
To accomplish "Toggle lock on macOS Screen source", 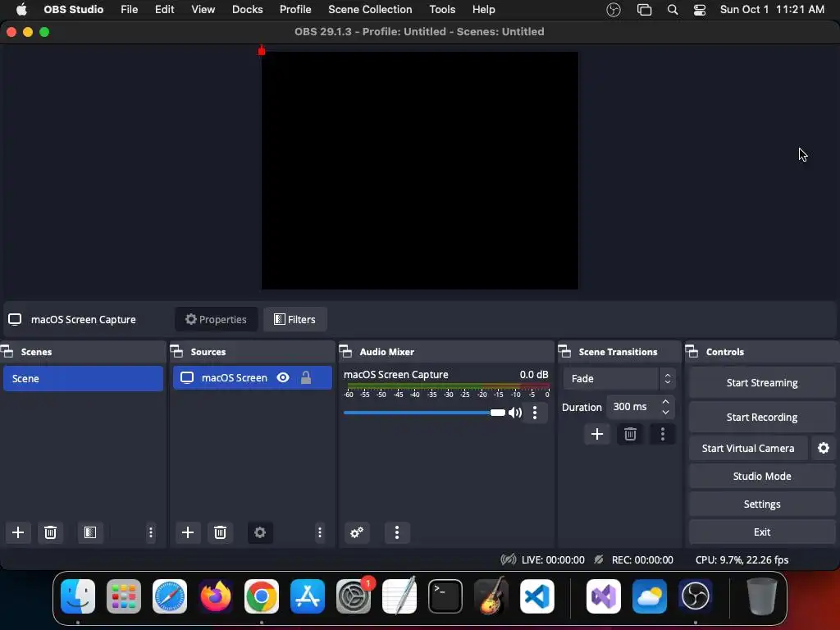I will [306, 377].
